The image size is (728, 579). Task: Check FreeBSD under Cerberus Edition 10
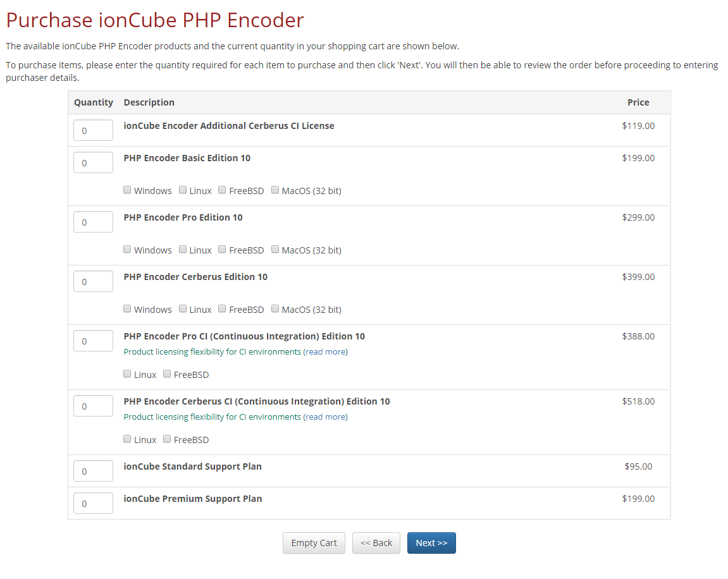pos(222,309)
